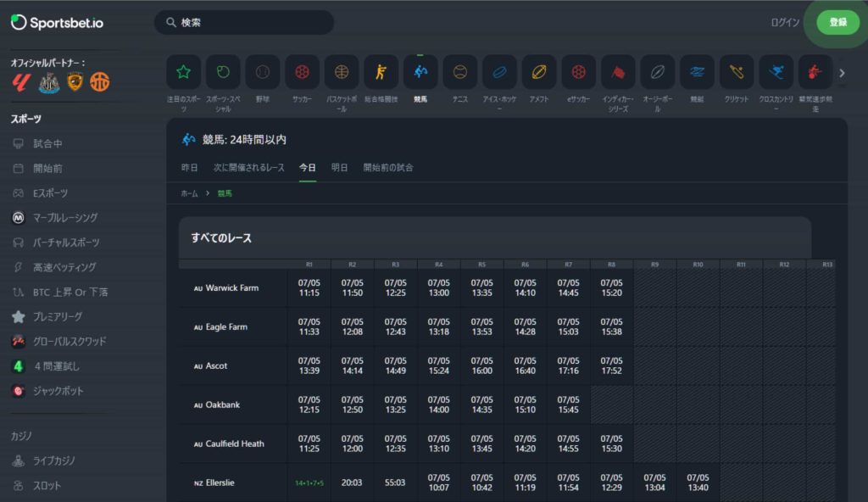This screenshot has height=502, width=868.
Task: Select the 繋駕速歩競走 harness racing icon
Action: (x=815, y=72)
